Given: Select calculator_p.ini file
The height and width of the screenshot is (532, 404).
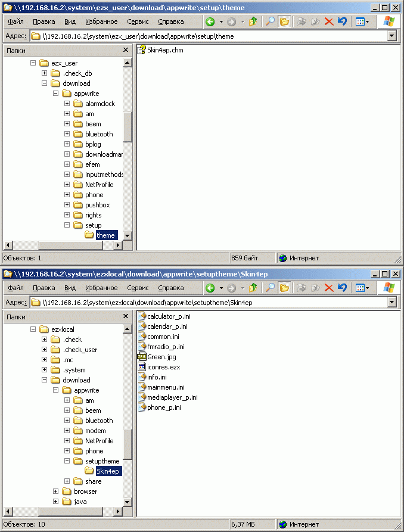Looking at the screenshot, I should pos(164,316).
